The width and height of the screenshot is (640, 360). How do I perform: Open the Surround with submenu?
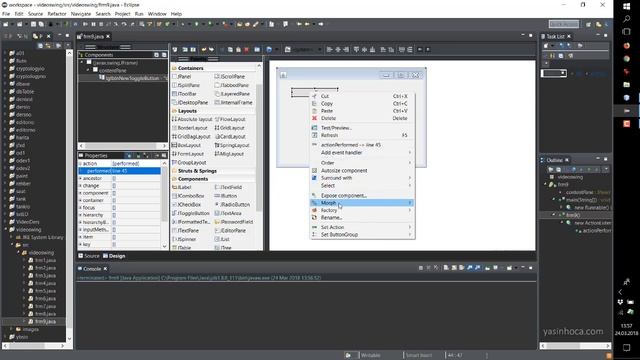(x=362, y=178)
